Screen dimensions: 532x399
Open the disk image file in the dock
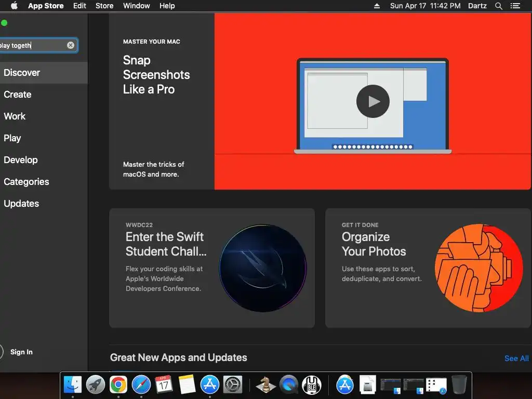(x=368, y=385)
